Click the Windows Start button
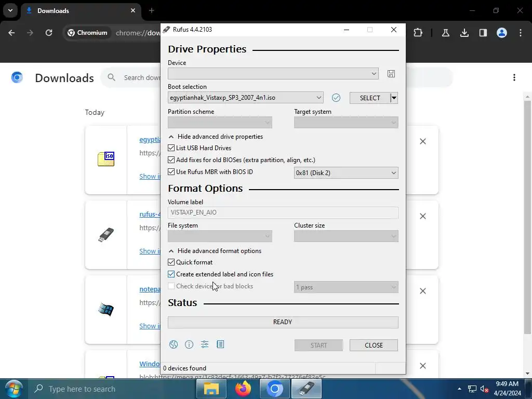This screenshot has width=532, height=399. [x=14, y=389]
